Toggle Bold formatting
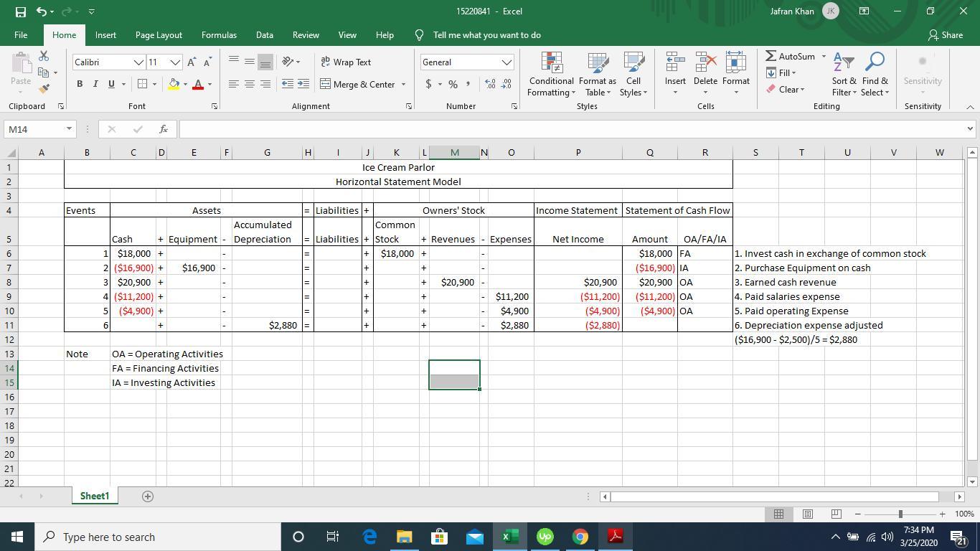Viewport: 980px width, 551px height. click(x=80, y=85)
